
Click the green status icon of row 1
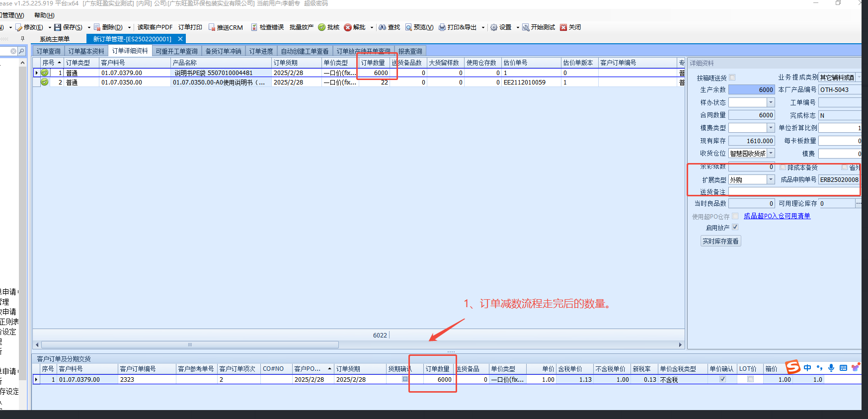(x=45, y=73)
